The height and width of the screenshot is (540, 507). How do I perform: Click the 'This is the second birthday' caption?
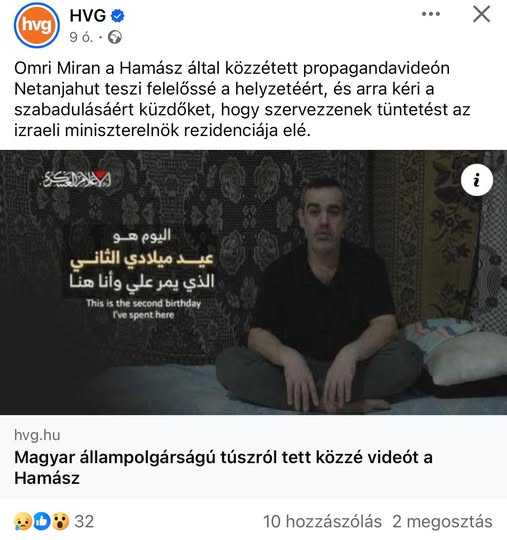(x=143, y=309)
